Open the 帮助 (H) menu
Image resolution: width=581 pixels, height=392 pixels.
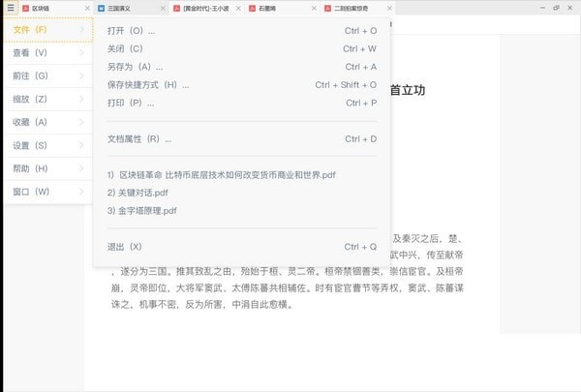coord(48,168)
